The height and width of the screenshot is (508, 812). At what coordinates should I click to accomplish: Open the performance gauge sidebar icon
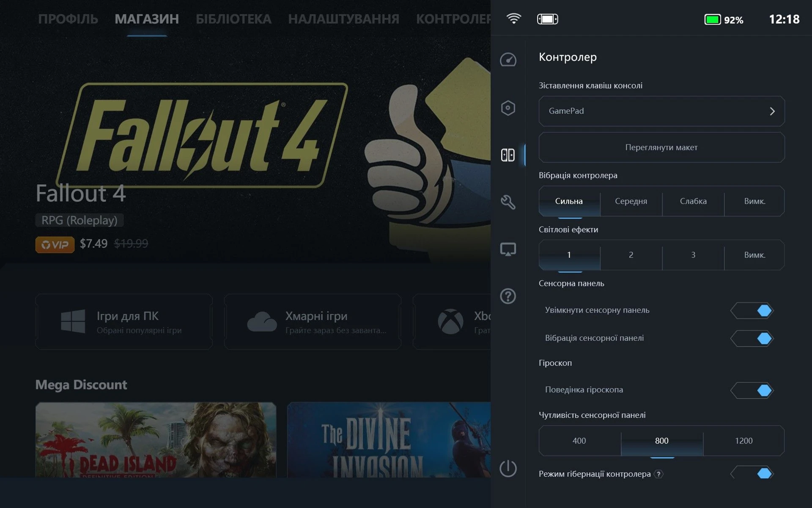point(508,60)
